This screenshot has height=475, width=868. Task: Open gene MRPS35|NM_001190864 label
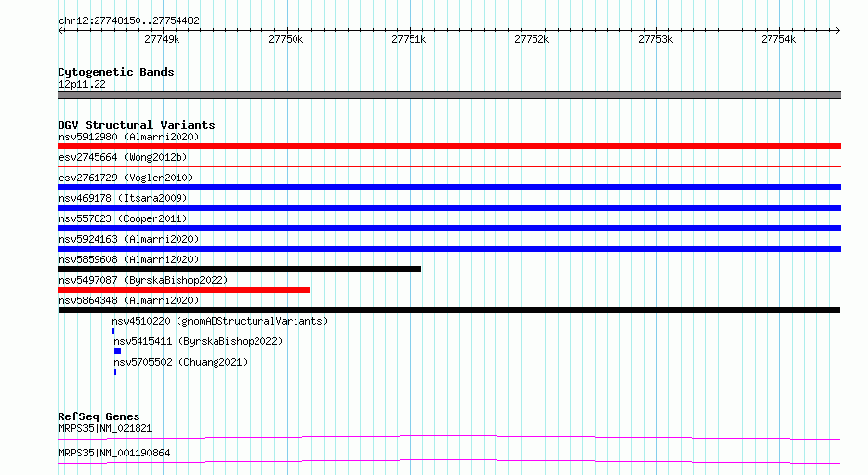[114, 453]
